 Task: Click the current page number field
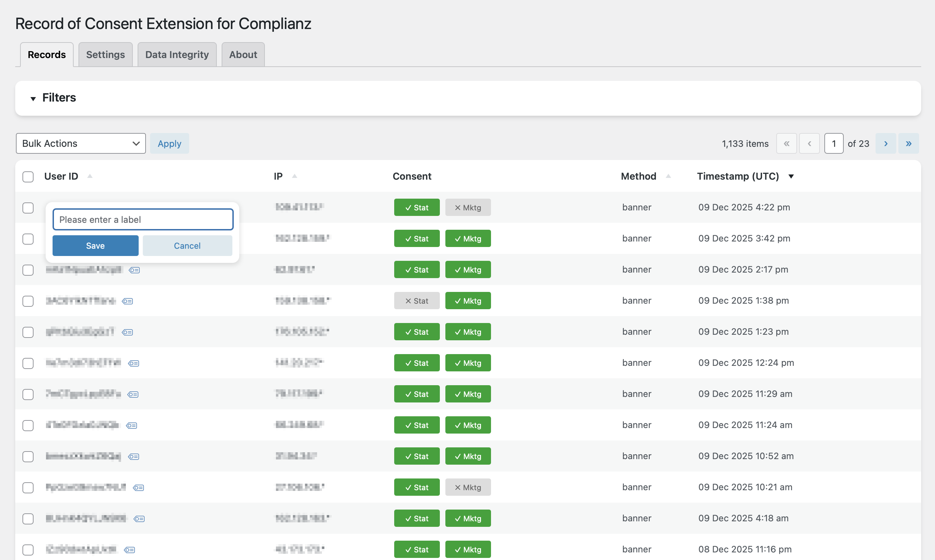click(833, 144)
